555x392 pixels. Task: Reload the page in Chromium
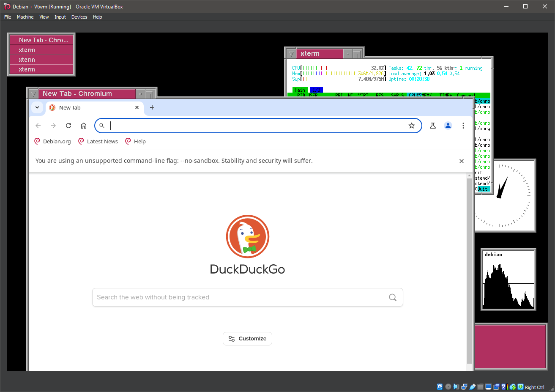pos(68,126)
